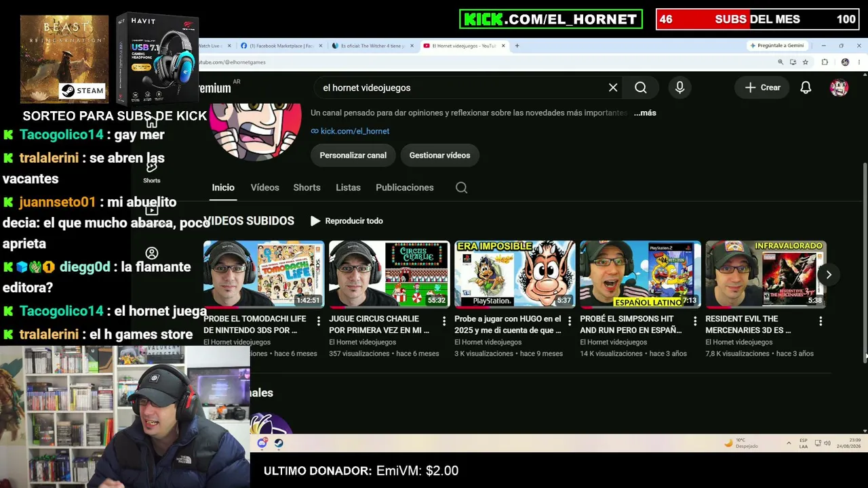Image resolution: width=868 pixels, height=488 pixels.
Task: Clear the YouTube search box text
Action: (x=613, y=87)
